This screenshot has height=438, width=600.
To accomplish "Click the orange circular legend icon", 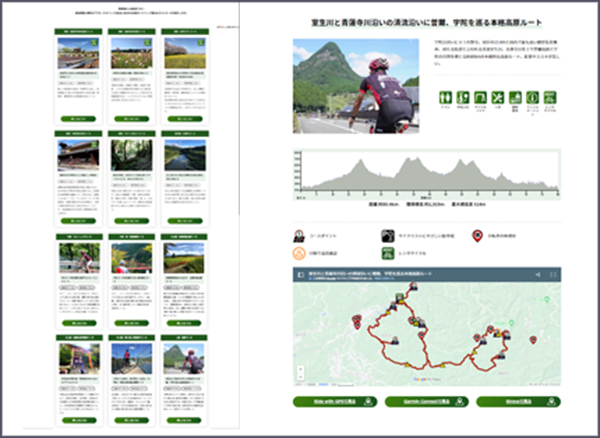I will [299, 254].
